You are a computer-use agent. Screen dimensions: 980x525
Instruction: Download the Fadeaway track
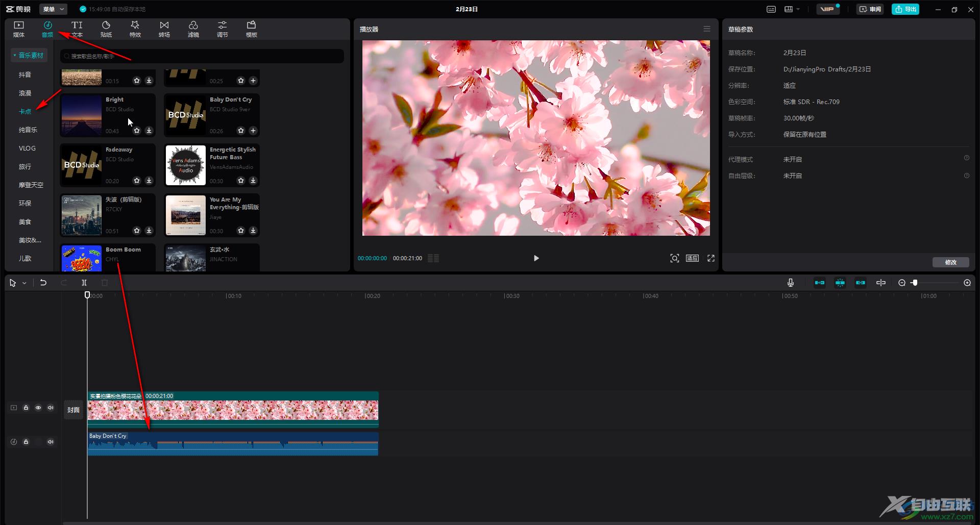[x=149, y=181]
